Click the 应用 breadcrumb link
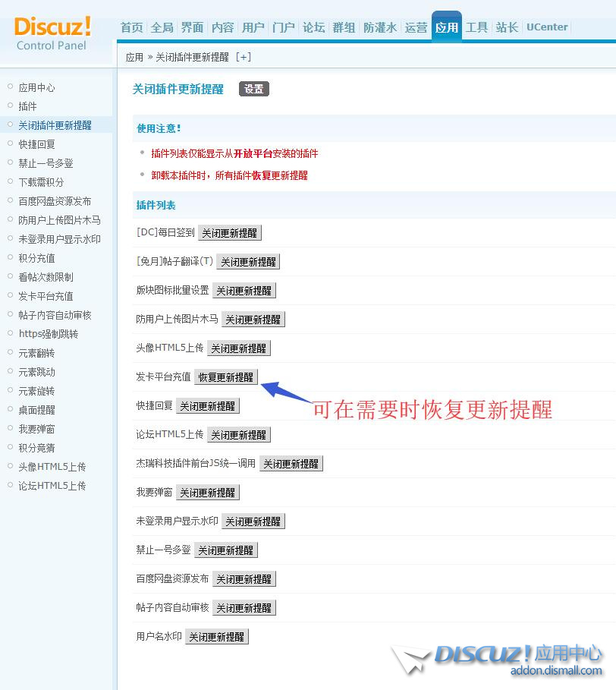 pos(134,57)
